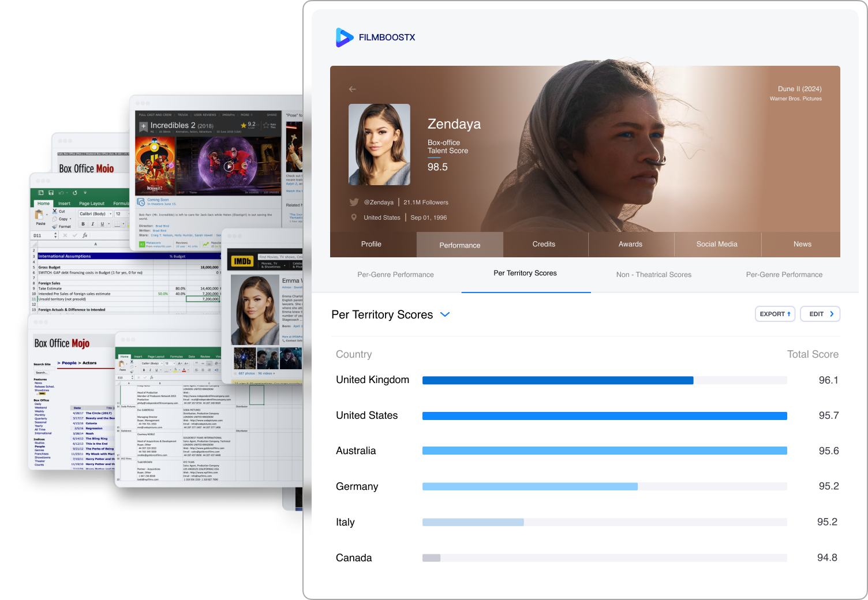
Task: Add Incredibles 2 to watchlist with plus icon
Action: pos(143,126)
